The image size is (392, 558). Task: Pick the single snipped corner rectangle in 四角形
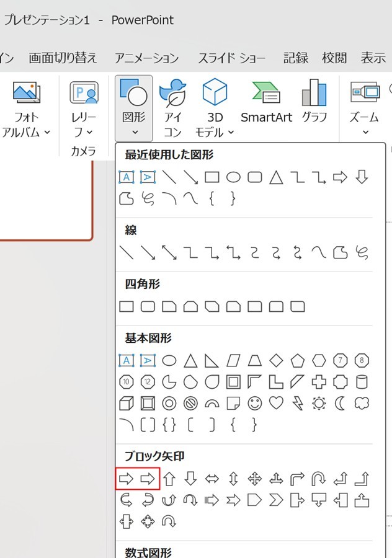[169, 306]
